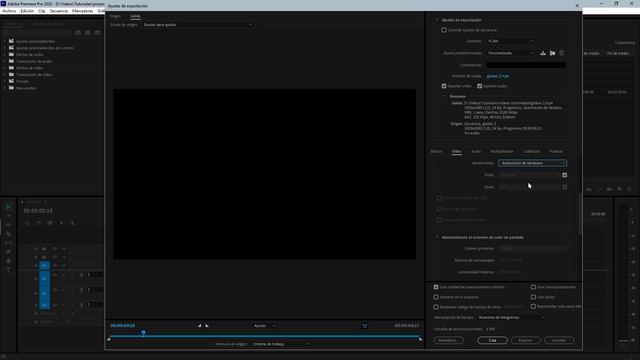Open the Publicar tab
The height and width of the screenshot is (360, 640).
point(556,151)
